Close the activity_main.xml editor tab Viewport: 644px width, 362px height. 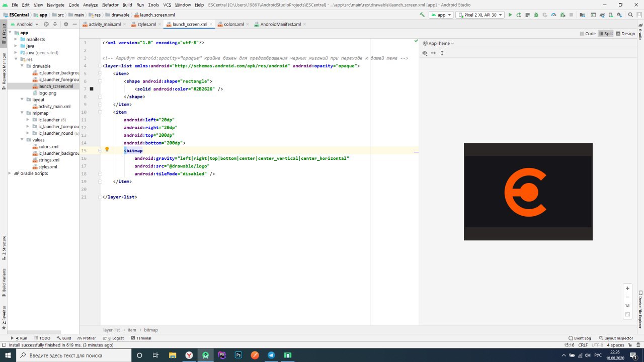[125, 24]
